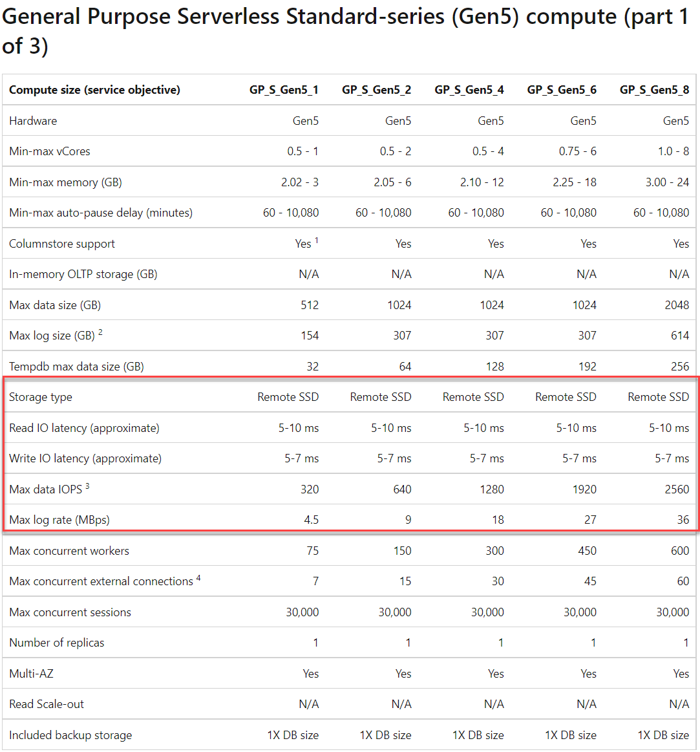Open footnote 4 beside external connections
The width and height of the screenshot is (700, 752).
coord(198,578)
